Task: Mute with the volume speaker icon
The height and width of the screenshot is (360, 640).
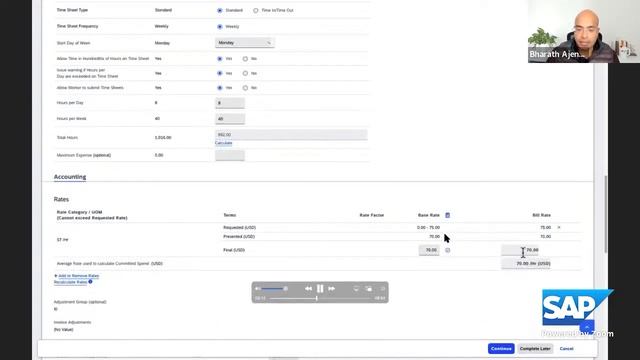Action: tap(258, 289)
